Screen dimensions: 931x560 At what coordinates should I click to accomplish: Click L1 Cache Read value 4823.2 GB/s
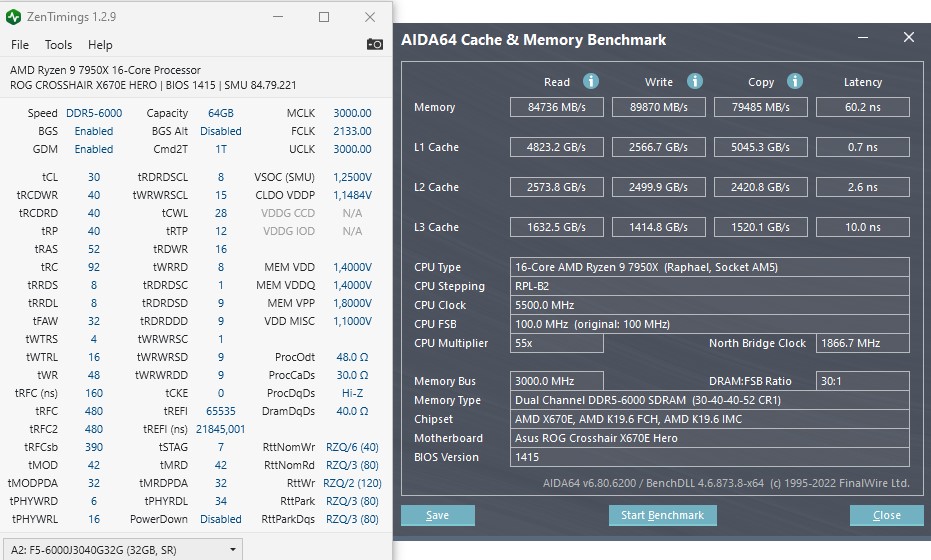[x=556, y=147]
